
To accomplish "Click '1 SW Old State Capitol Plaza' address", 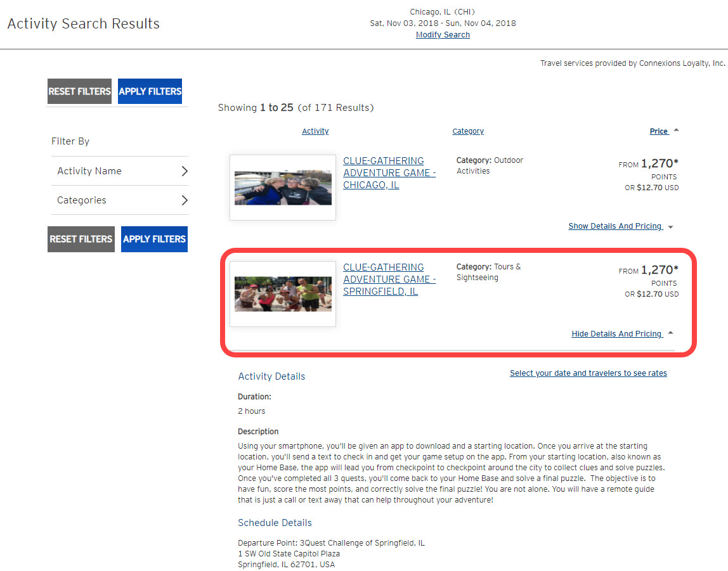I will click(x=289, y=554).
